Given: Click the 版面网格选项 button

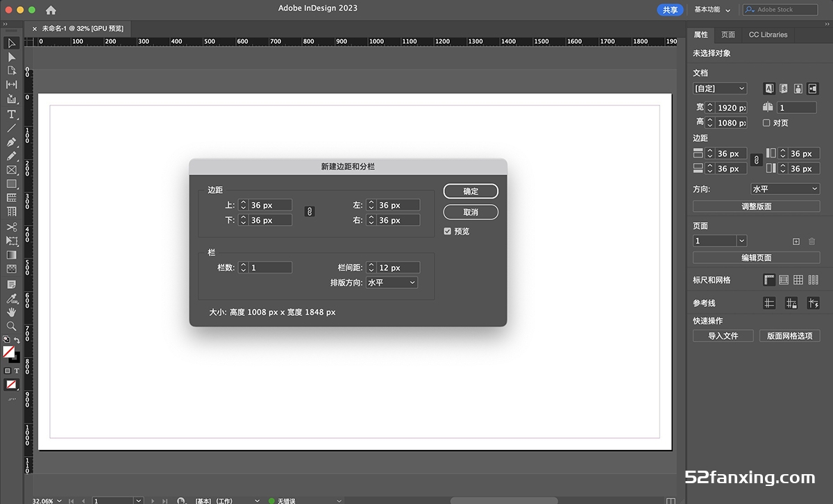Looking at the screenshot, I should [789, 335].
